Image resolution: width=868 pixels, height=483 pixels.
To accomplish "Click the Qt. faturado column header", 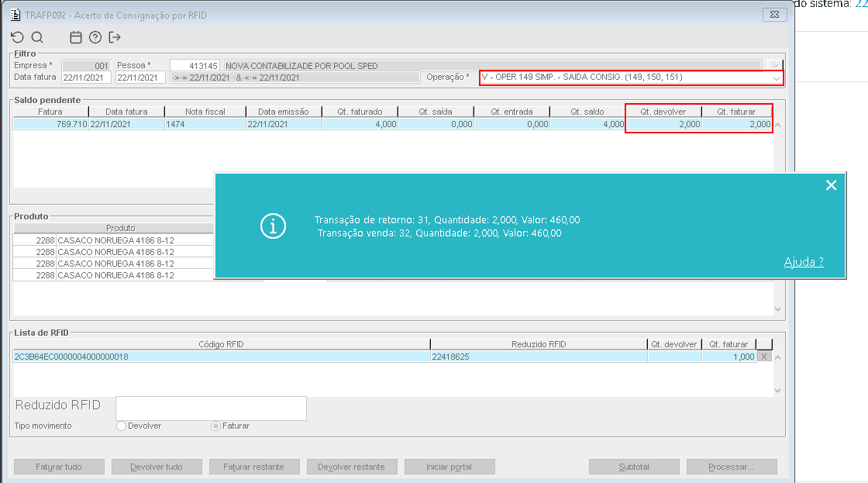I will (360, 112).
